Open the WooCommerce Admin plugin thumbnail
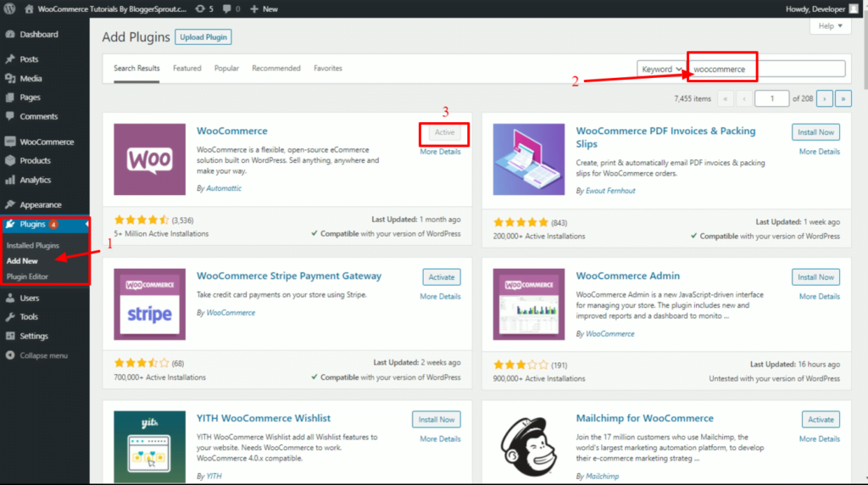 (x=529, y=304)
